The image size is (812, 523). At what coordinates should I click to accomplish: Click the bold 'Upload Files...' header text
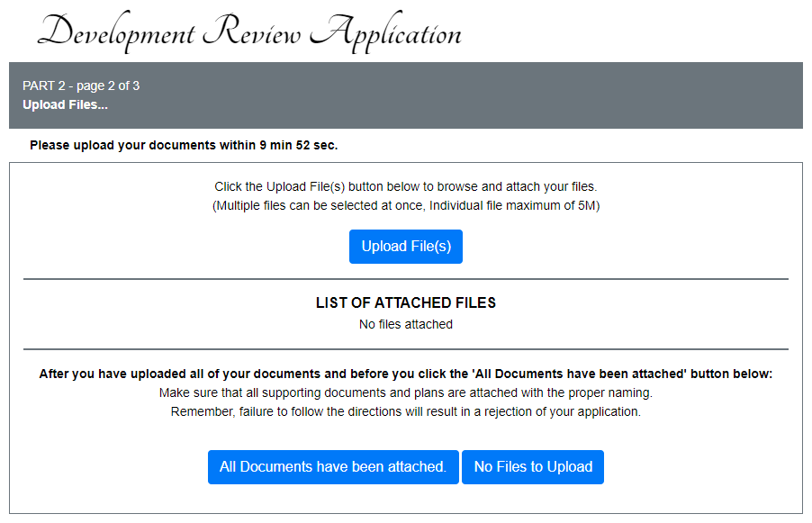click(65, 104)
